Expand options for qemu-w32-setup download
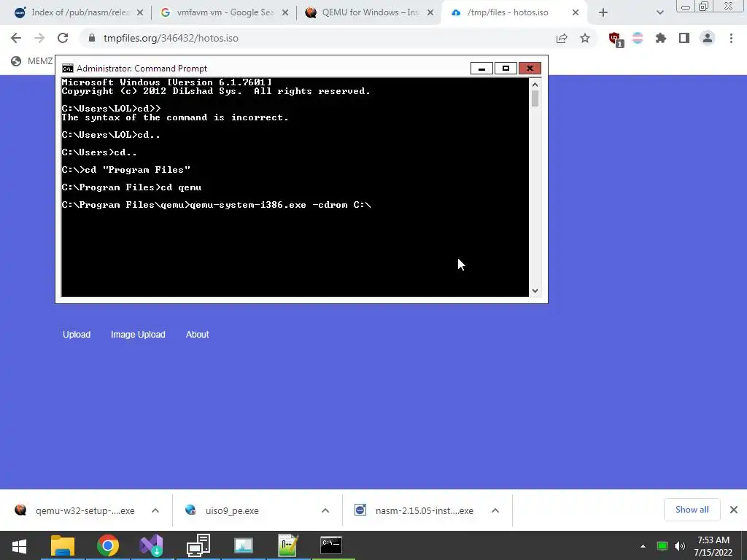747x560 pixels. (x=155, y=510)
